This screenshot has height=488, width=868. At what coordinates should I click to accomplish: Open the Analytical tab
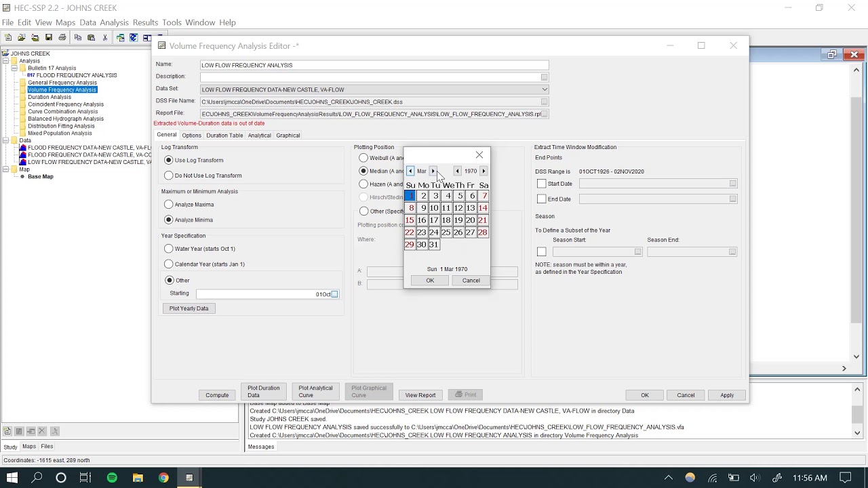click(x=259, y=136)
